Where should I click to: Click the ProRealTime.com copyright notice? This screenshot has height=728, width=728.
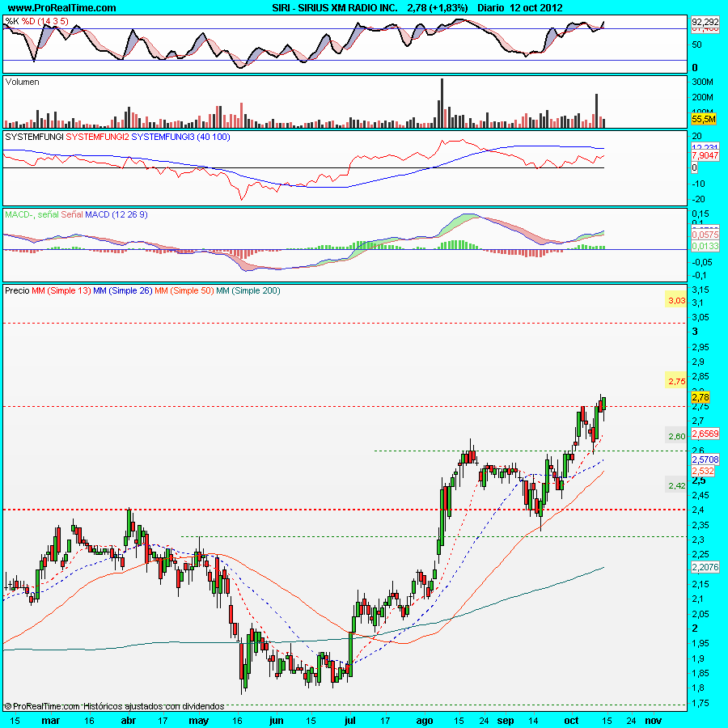115,706
